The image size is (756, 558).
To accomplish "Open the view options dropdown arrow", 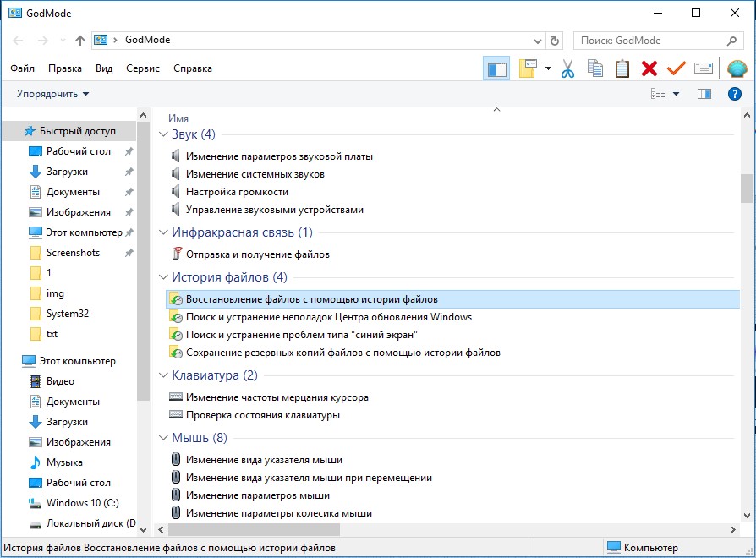I will point(676,94).
